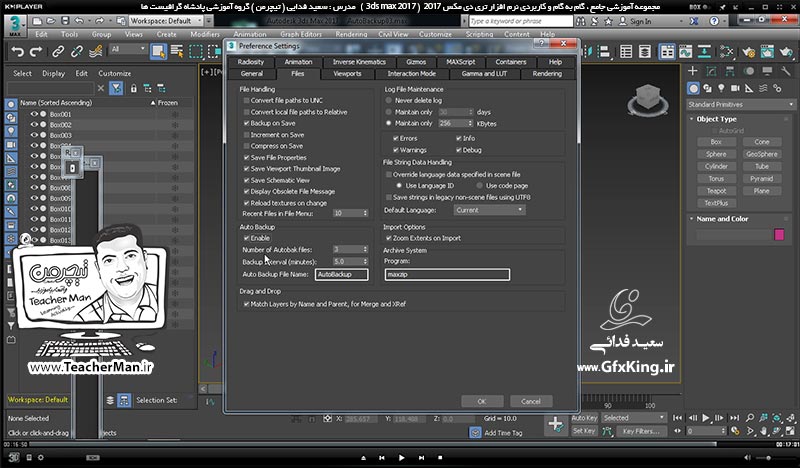Enable Increment on Save checkbox
800x468 pixels.
coord(246,135)
